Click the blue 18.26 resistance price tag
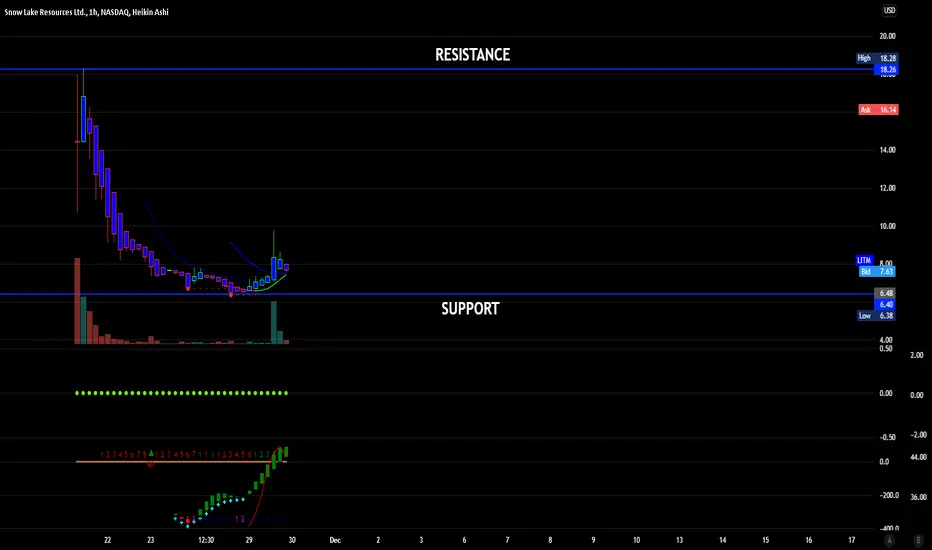The height and width of the screenshot is (550, 932). 887,70
